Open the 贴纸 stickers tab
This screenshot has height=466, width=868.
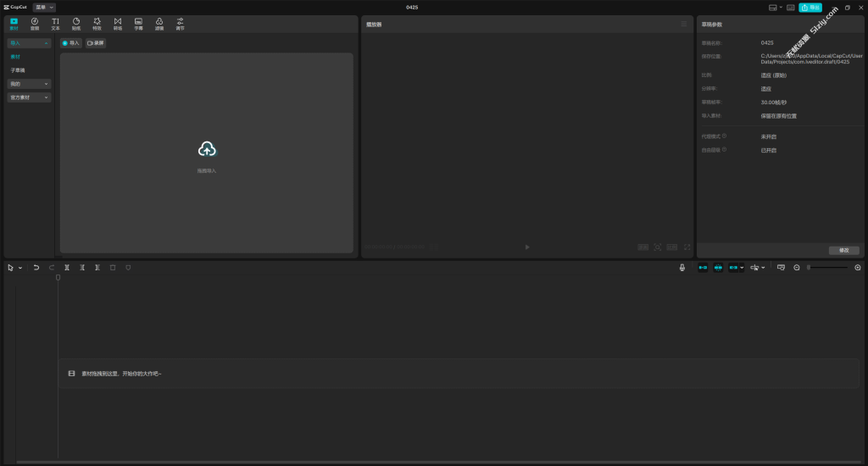point(76,24)
